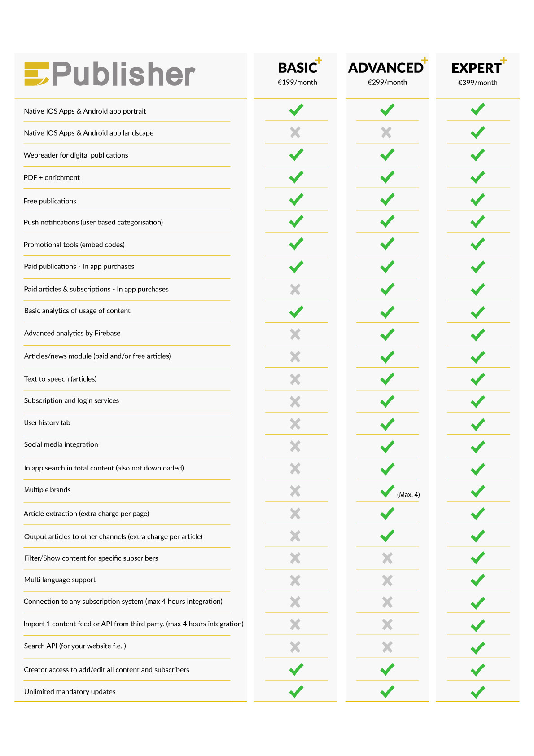The height and width of the screenshot is (756, 534).
Task: Select the BASIC plan header
Action: [298, 68]
